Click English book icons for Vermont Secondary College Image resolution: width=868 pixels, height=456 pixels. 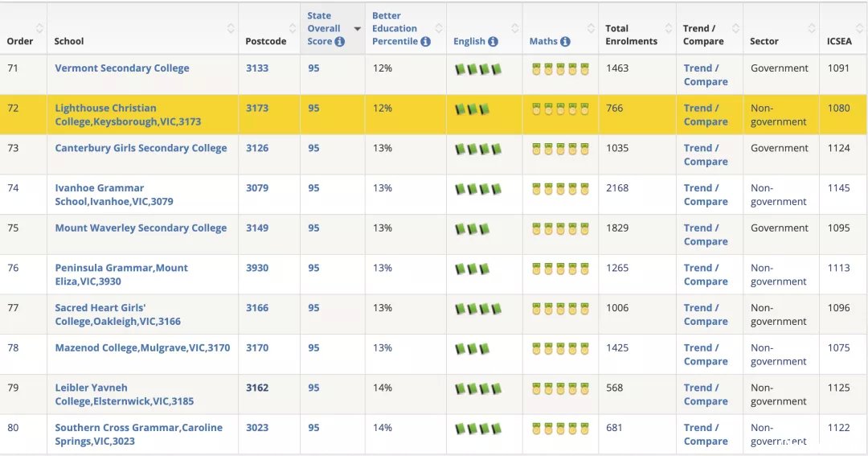478,69
